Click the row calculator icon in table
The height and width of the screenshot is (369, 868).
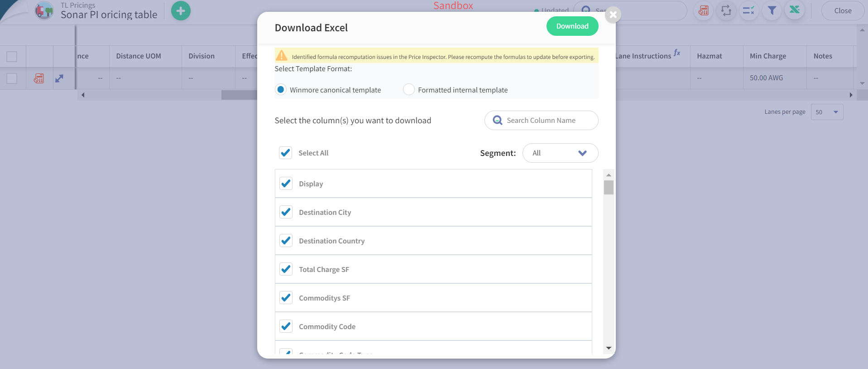pos(39,78)
